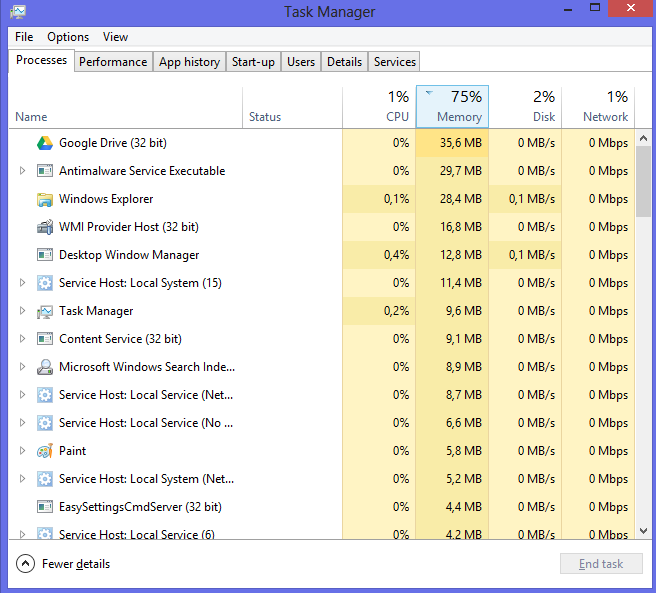
Task: Sort by the Disk column header
Action: tap(525, 107)
